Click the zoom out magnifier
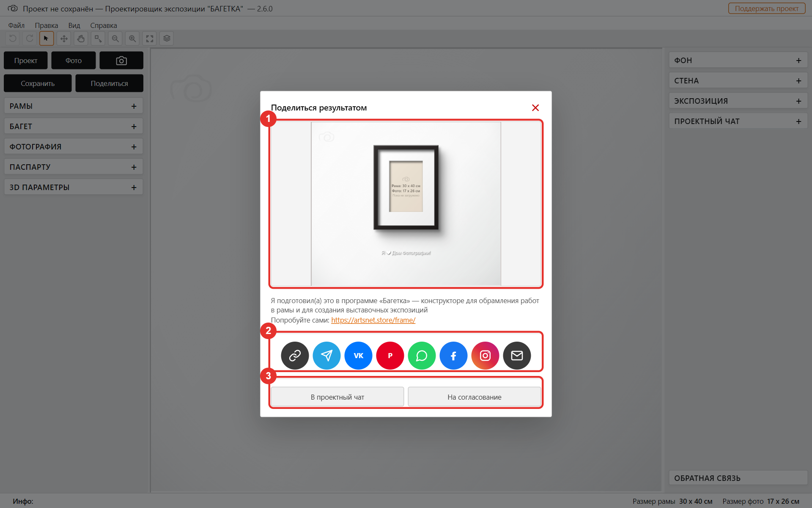The height and width of the screenshot is (508, 812). click(x=115, y=39)
